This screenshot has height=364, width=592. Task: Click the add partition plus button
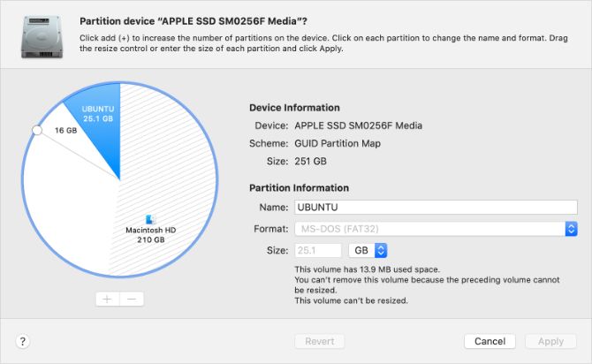click(x=107, y=299)
